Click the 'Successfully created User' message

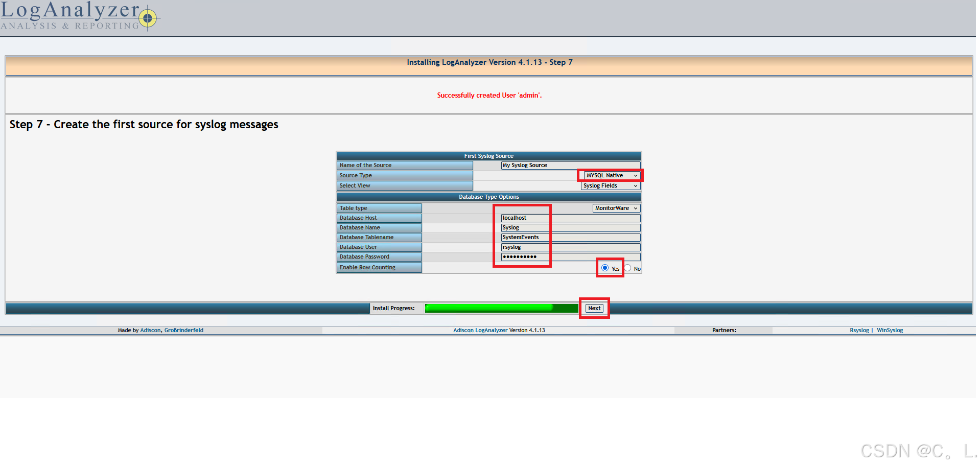pos(489,96)
